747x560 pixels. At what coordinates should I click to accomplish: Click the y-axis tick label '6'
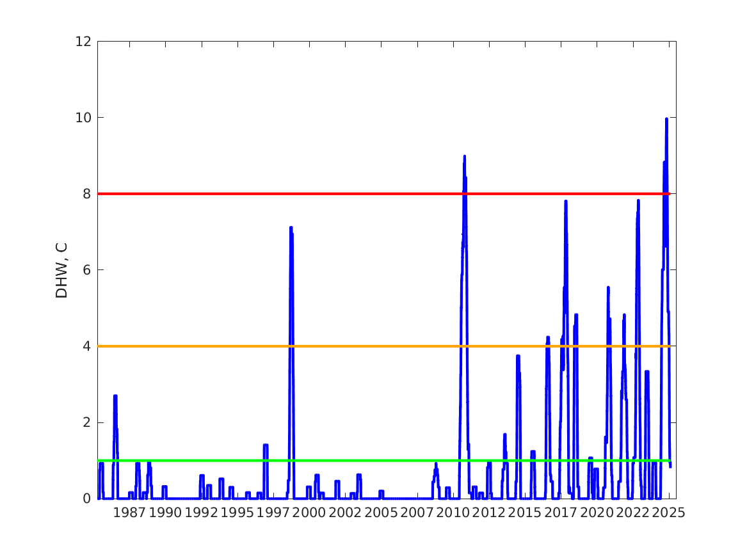coord(86,270)
